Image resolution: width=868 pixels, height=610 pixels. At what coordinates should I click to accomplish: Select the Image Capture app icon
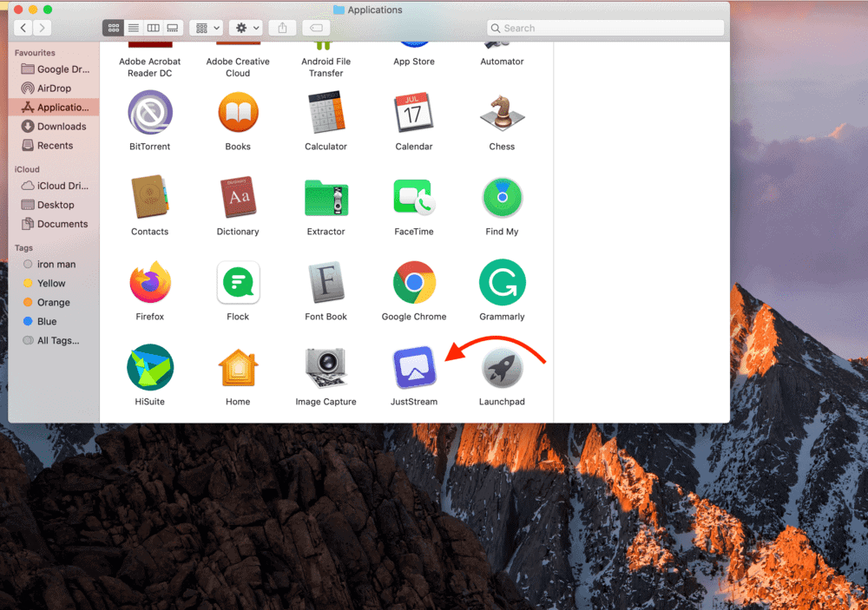pyautogui.click(x=326, y=368)
